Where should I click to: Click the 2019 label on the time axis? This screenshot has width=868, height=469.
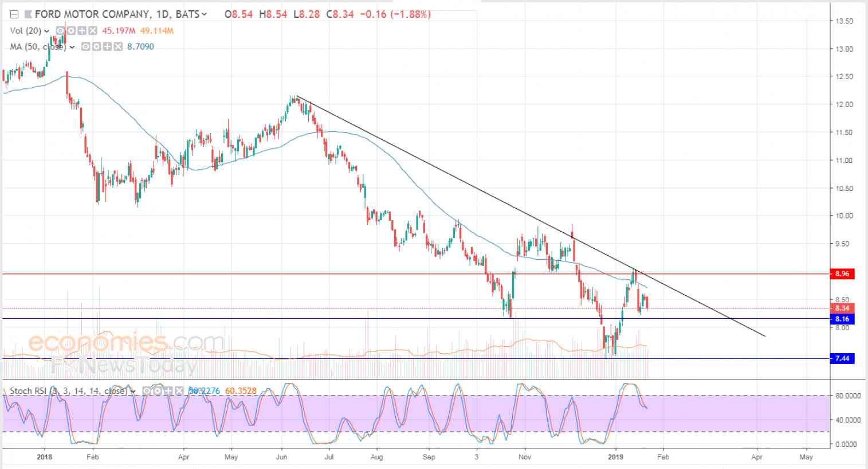[616, 458]
